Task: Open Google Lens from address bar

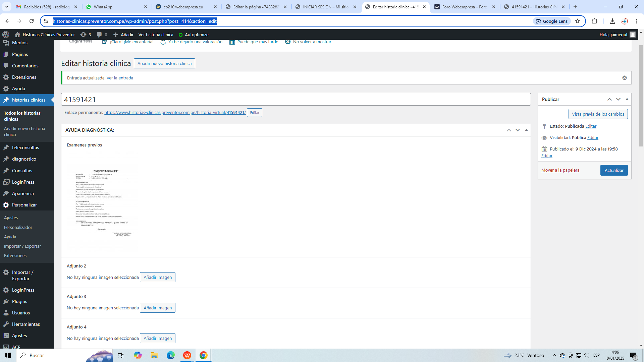Action: click(552, 21)
